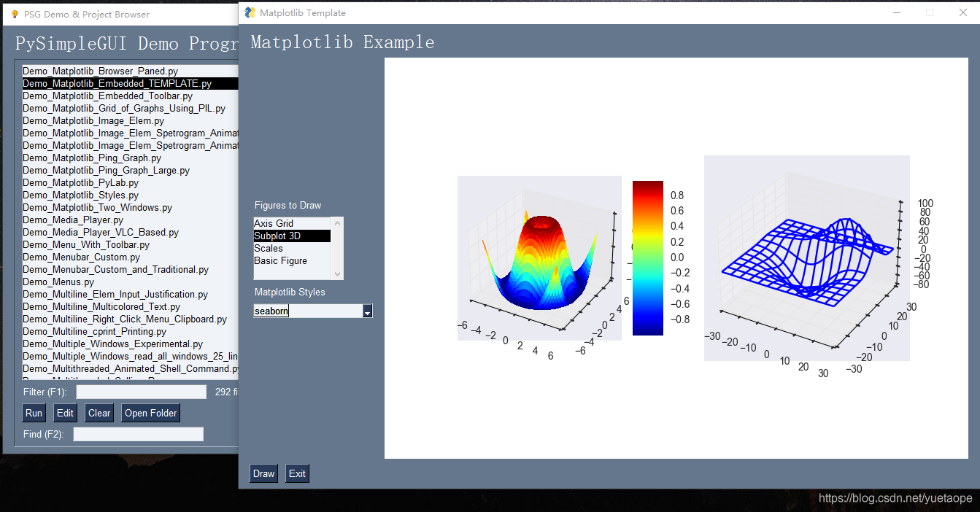Select Demo_Menubar_Custom.py

(x=130, y=257)
